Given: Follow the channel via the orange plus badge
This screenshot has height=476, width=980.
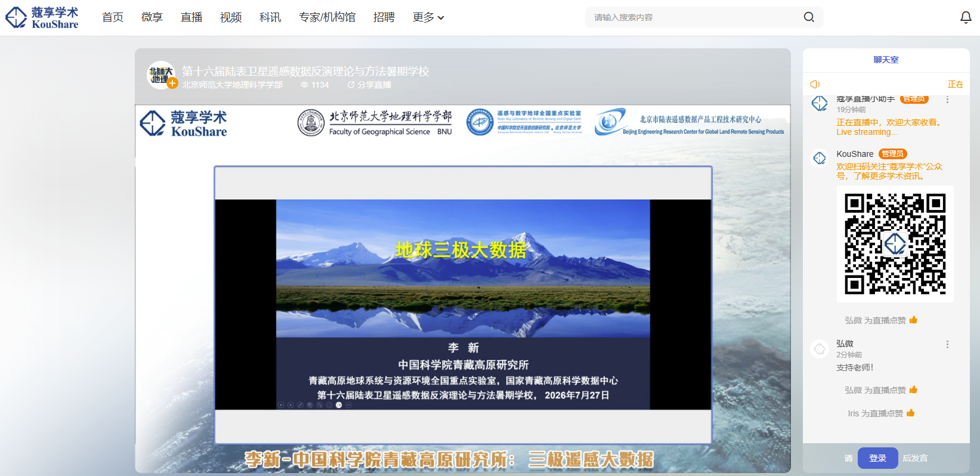Looking at the screenshot, I should (172, 84).
